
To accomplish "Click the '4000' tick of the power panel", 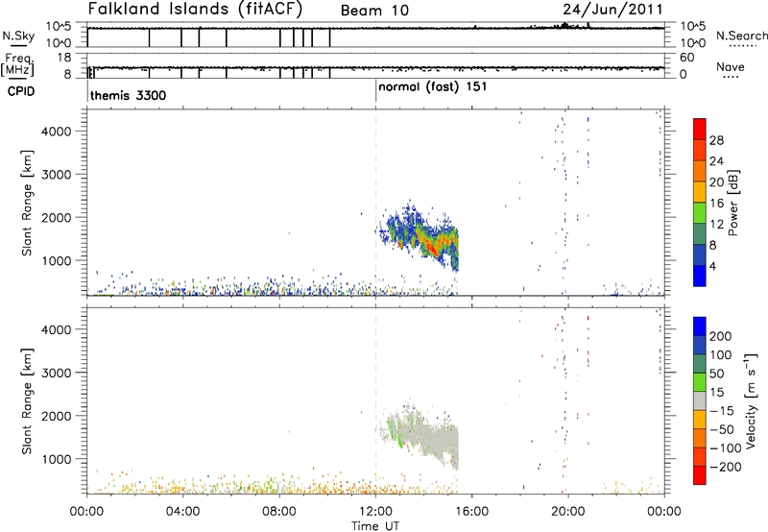I will [x=57, y=132].
